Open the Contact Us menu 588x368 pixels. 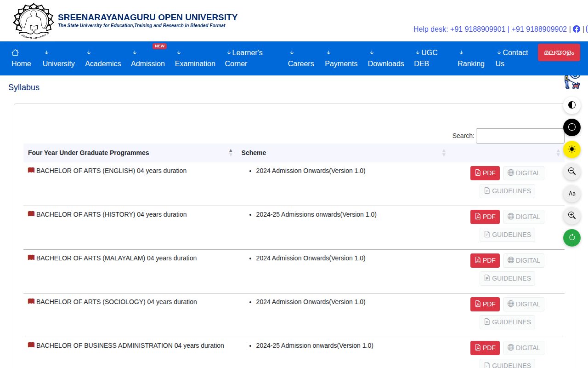[x=512, y=58]
